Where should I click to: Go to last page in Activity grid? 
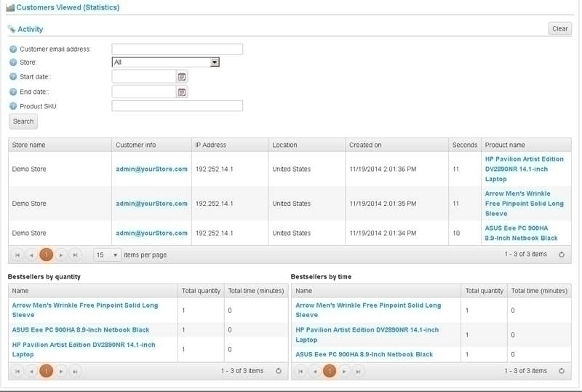[x=75, y=255]
